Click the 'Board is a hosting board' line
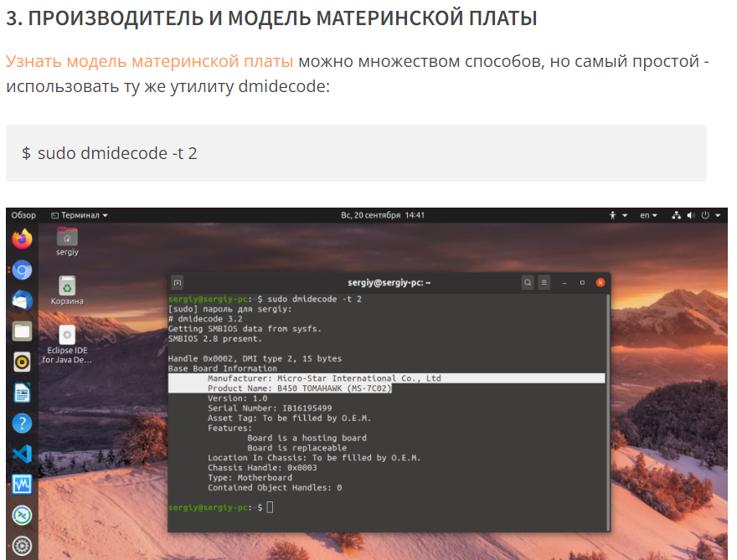The width and height of the screenshot is (737, 560). click(307, 438)
